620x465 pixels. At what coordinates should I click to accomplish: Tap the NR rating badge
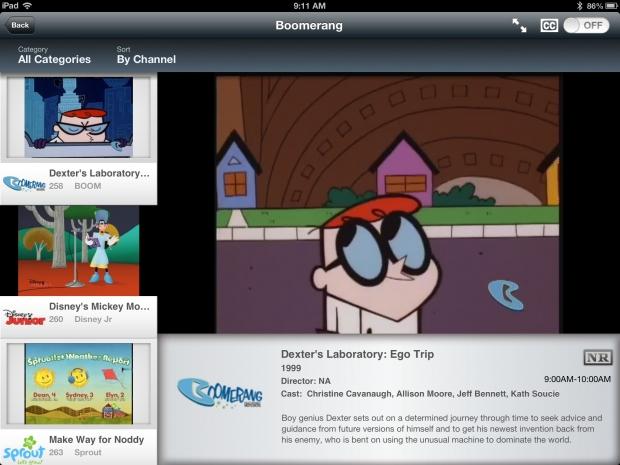click(597, 357)
